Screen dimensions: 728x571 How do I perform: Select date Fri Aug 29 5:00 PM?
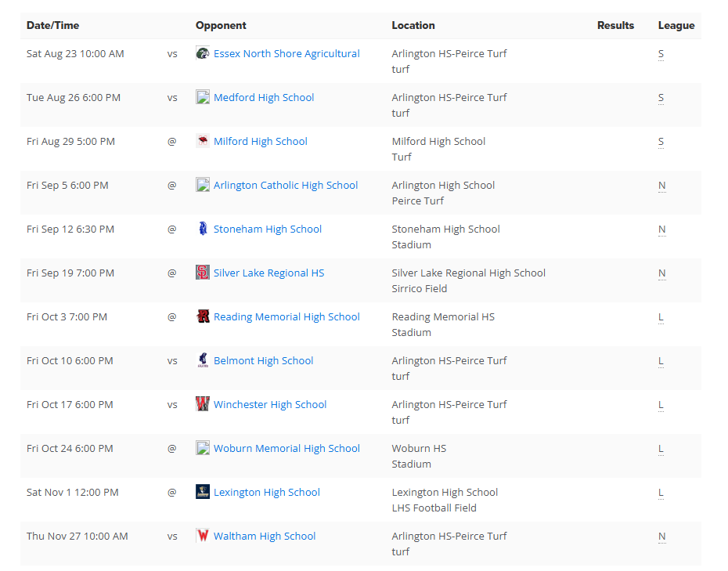(x=70, y=142)
